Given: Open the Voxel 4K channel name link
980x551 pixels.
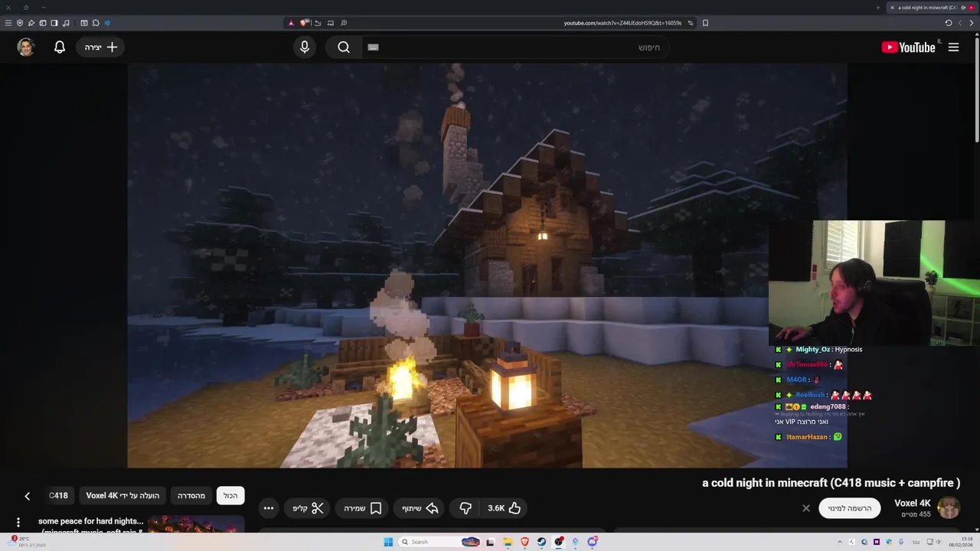Looking at the screenshot, I should pyautogui.click(x=912, y=504).
